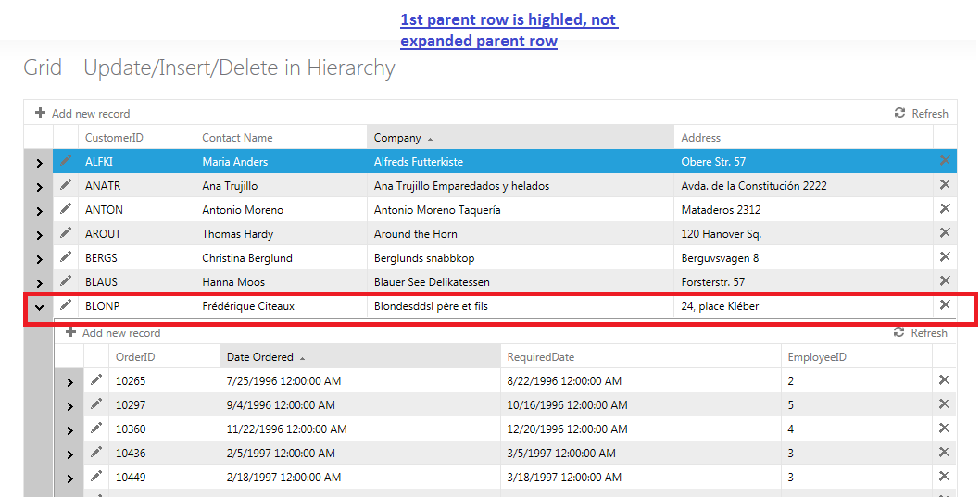
Task: Add new record in orders grid
Action: (x=113, y=333)
